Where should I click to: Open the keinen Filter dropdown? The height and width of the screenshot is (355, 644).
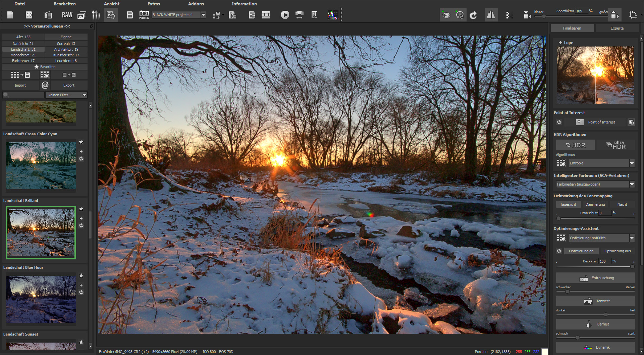[85, 95]
